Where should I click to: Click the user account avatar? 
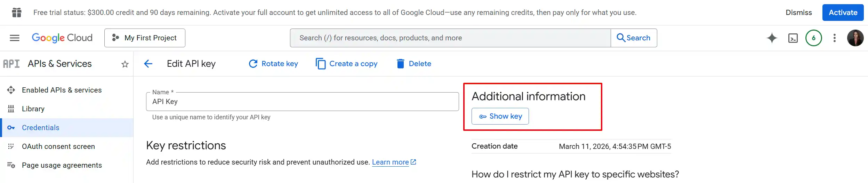[855, 38]
